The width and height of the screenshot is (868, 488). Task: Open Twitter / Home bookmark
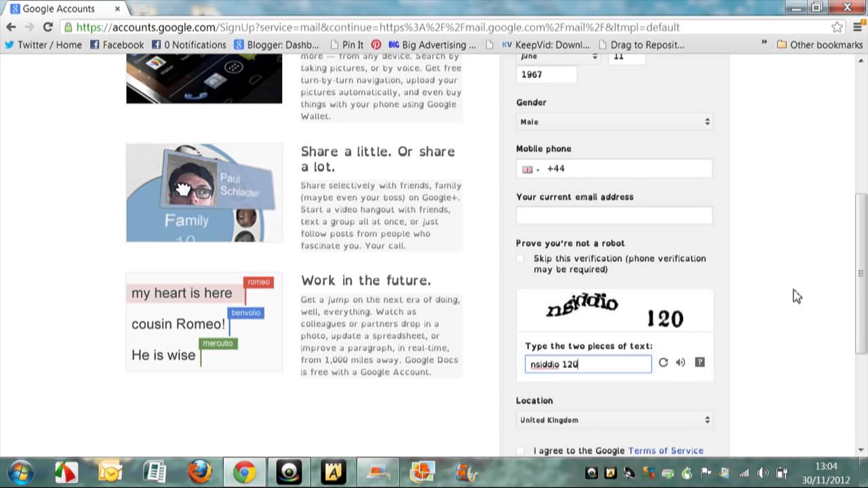pos(43,45)
